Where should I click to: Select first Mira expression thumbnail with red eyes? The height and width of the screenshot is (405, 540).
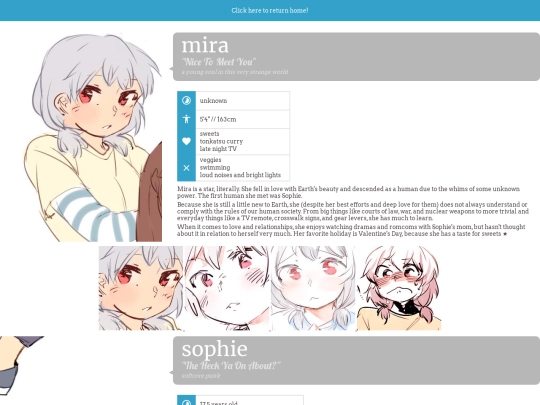click(141, 288)
